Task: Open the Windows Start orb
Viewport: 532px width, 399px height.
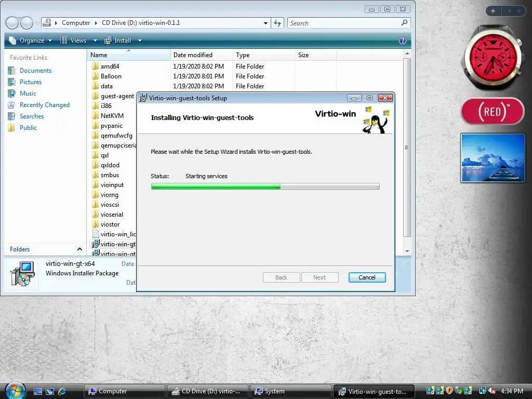Action: [x=15, y=391]
